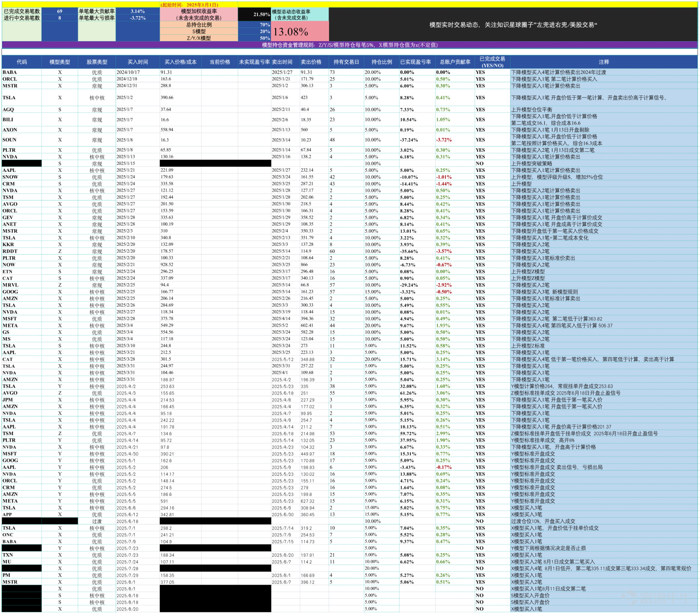Select TSM realized gain 59.72%
Screen dimensions: 700x614
coord(417,434)
